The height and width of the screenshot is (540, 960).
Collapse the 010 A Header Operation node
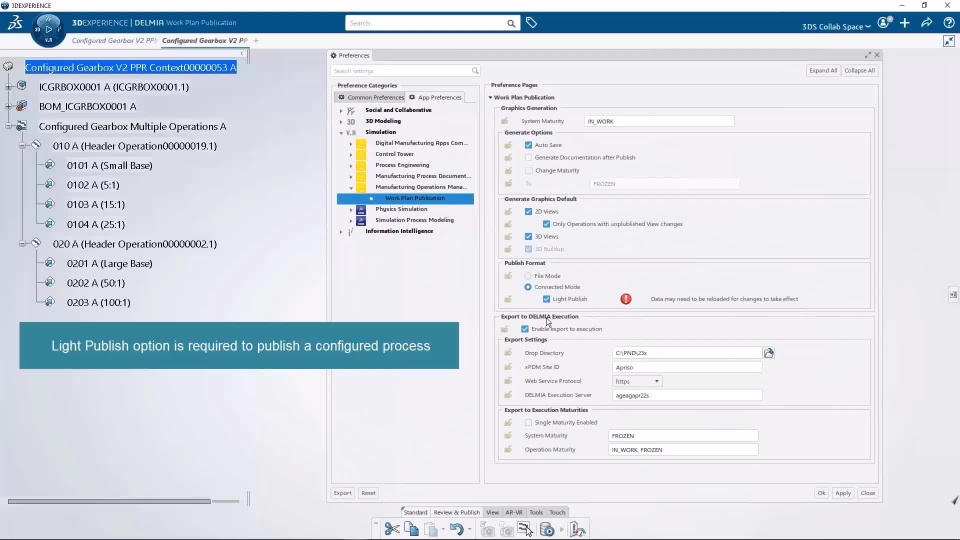click(22, 146)
